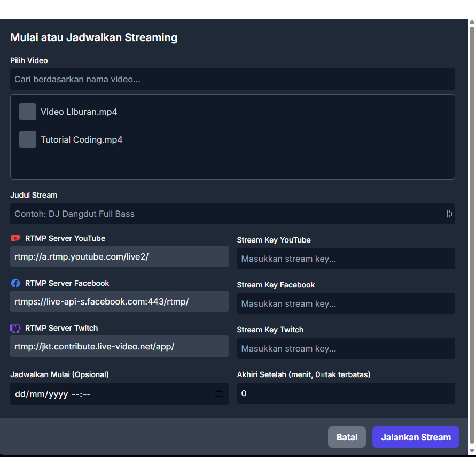Click the Twitch platform icon beside RTMP Server Twitch
476x476 pixels.
[x=15, y=328]
